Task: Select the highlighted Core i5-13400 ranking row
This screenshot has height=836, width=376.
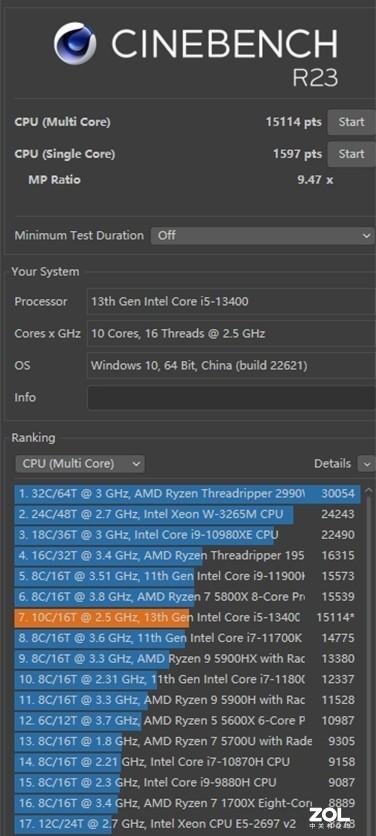Action: tap(187, 617)
